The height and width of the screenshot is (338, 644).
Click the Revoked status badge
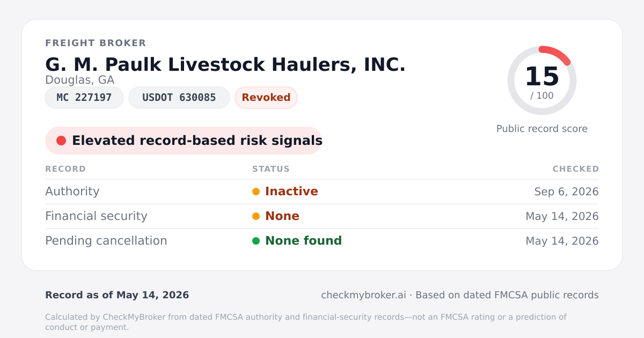(x=266, y=98)
